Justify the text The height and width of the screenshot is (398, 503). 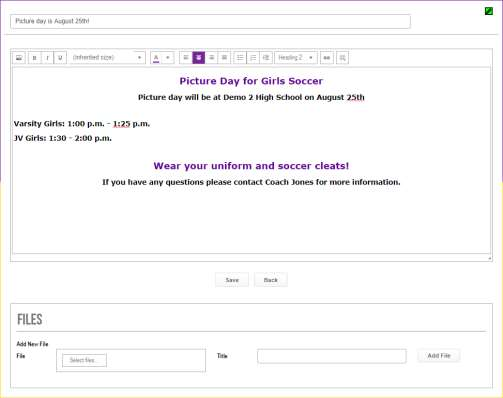[224, 58]
